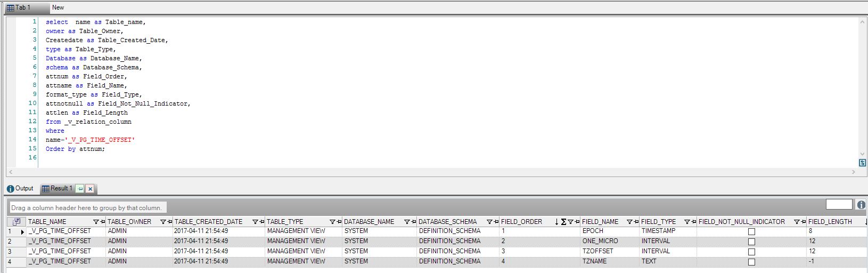Click the 'Order by attnum;' line
Screen dimensions: 868x273
(75, 149)
